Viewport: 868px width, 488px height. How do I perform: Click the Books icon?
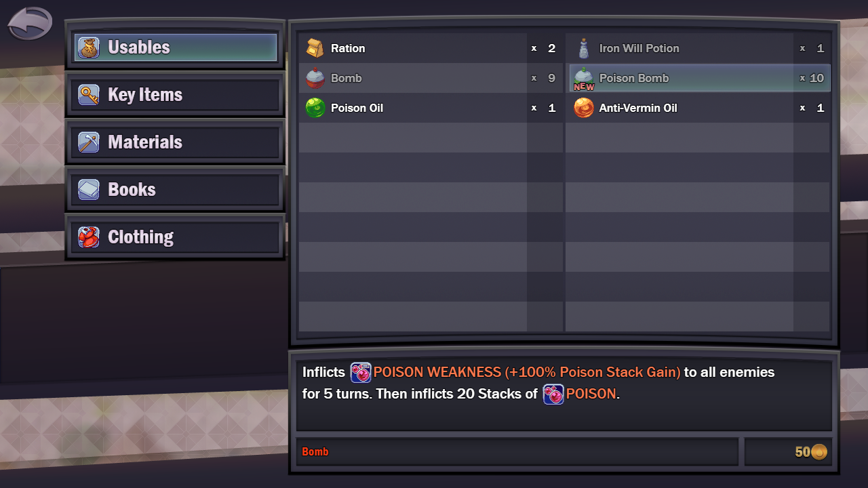[x=89, y=190]
